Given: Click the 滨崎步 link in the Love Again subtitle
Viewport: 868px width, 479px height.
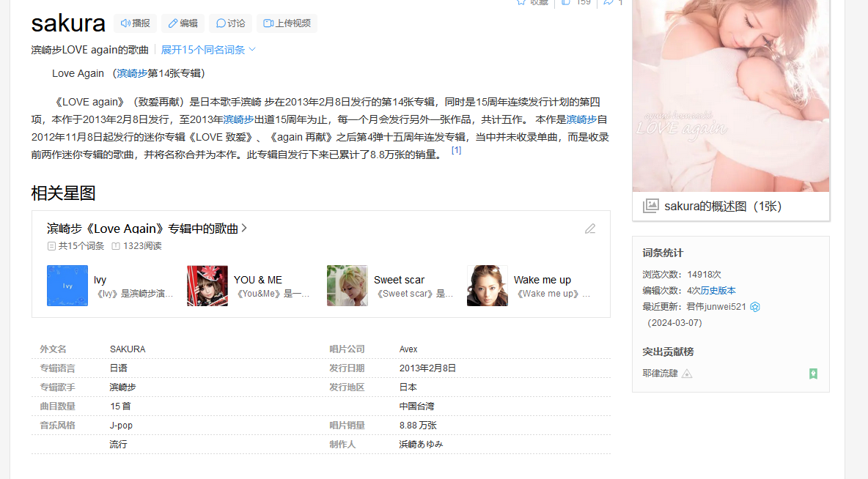Looking at the screenshot, I should [x=132, y=73].
